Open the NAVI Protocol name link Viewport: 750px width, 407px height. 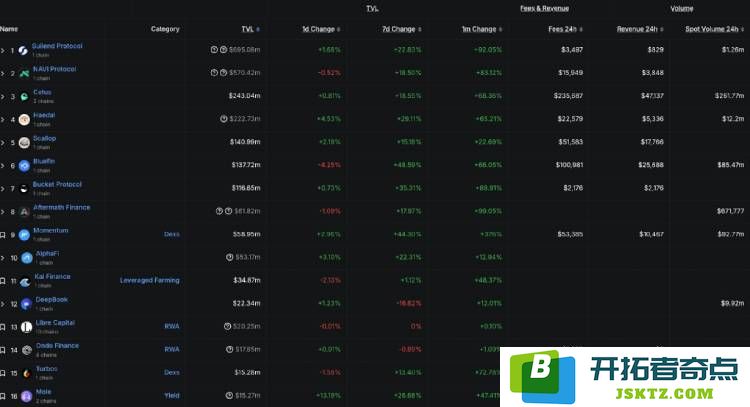point(55,69)
